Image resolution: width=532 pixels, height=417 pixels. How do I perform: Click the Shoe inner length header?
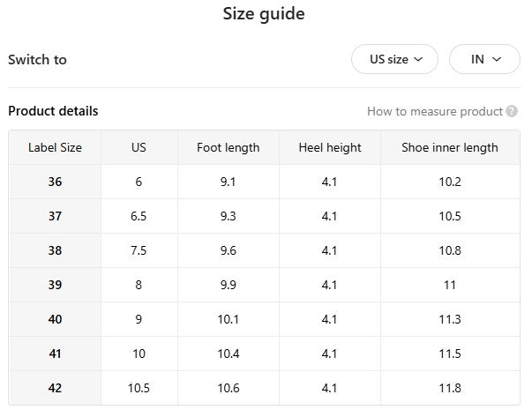[449, 147]
